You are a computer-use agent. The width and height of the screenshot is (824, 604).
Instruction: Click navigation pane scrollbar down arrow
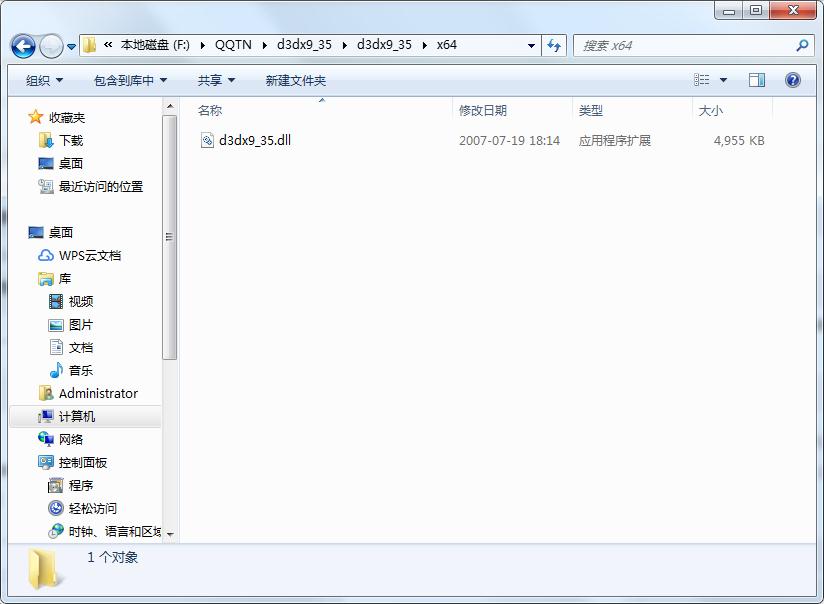coord(170,534)
